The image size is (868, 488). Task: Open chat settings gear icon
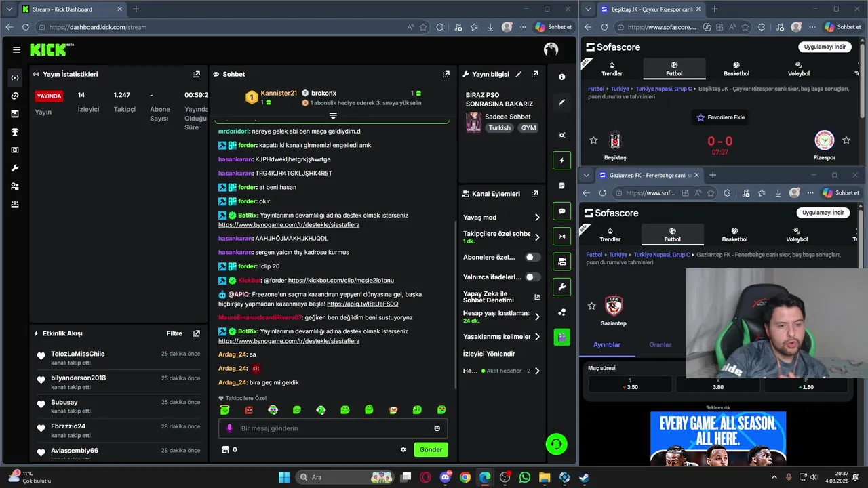click(403, 449)
